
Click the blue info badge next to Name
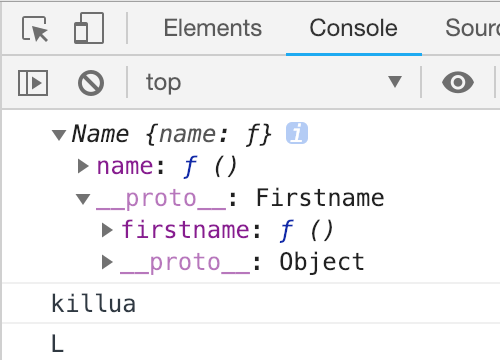coord(297,133)
